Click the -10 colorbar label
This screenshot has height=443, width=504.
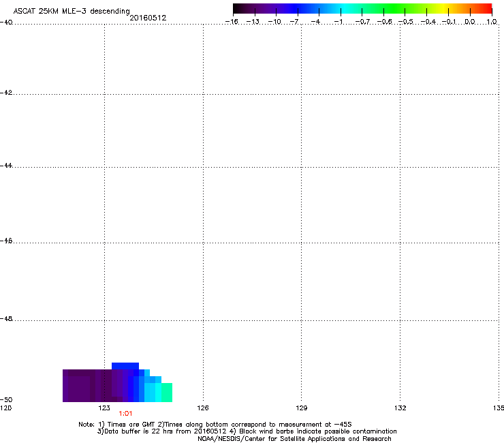[x=274, y=22]
